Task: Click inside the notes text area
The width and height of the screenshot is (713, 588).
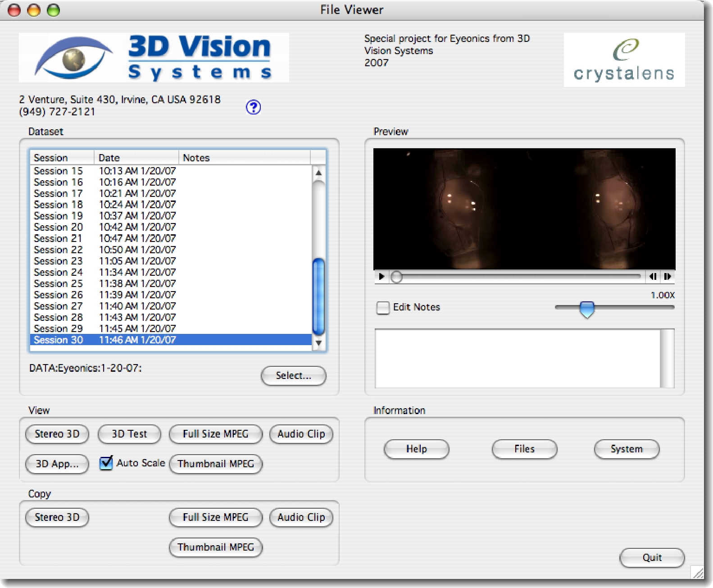Action: click(x=517, y=358)
